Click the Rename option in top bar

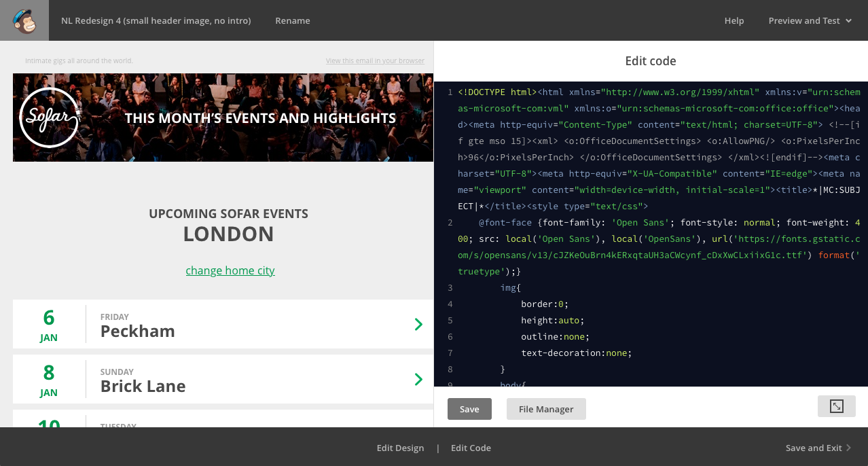click(292, 20)
